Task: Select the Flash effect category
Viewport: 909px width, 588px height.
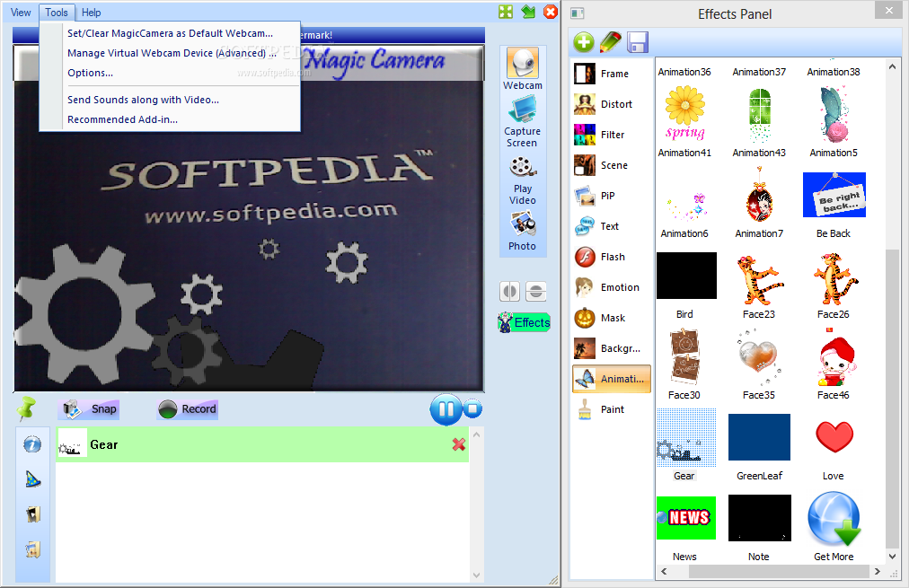Action: [x=612, y=257]
